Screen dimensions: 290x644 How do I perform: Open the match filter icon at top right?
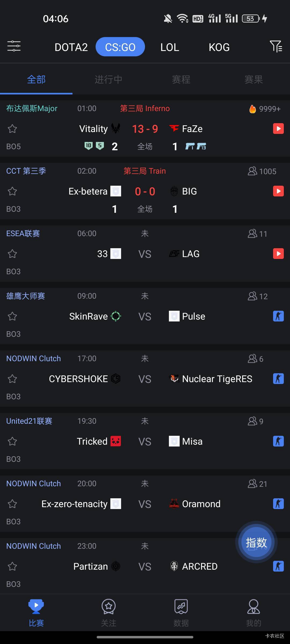[x=276, y=46]
